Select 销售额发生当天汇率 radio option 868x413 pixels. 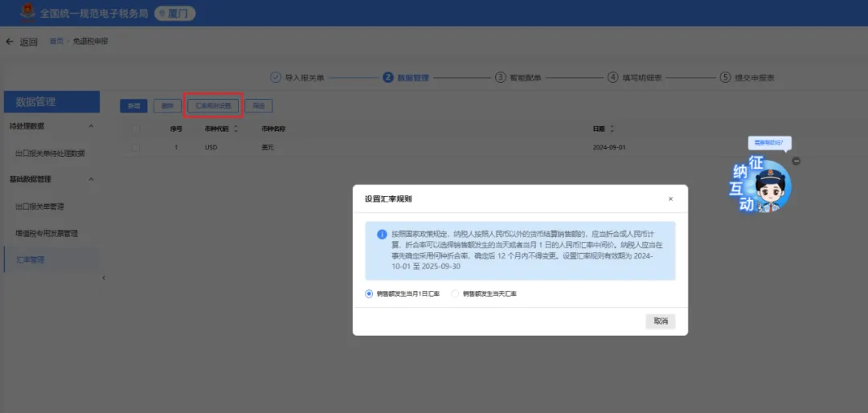455,294
